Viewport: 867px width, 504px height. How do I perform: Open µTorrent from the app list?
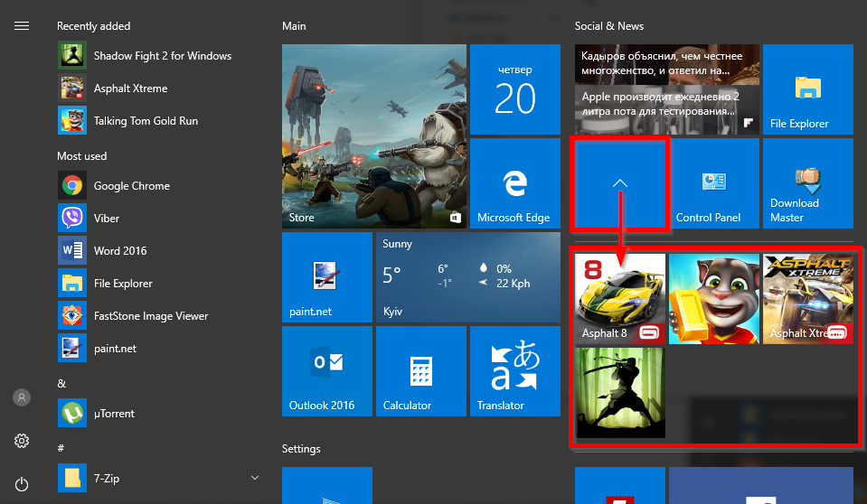pyautogui.click(x=113, y=414)
